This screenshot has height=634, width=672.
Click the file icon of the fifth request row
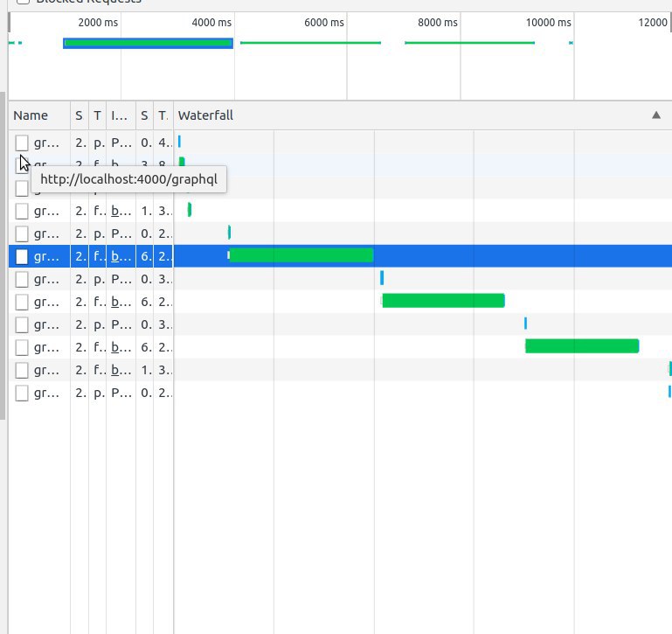22,233
